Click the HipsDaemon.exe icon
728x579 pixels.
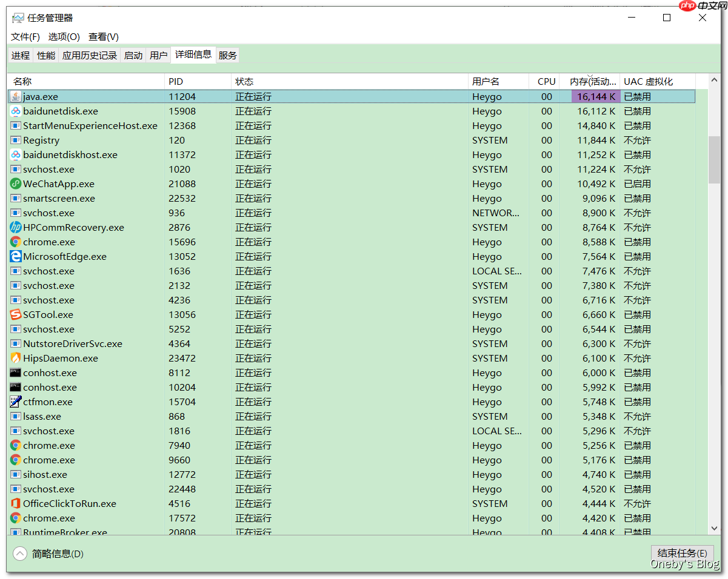click(x=15, y=358)
